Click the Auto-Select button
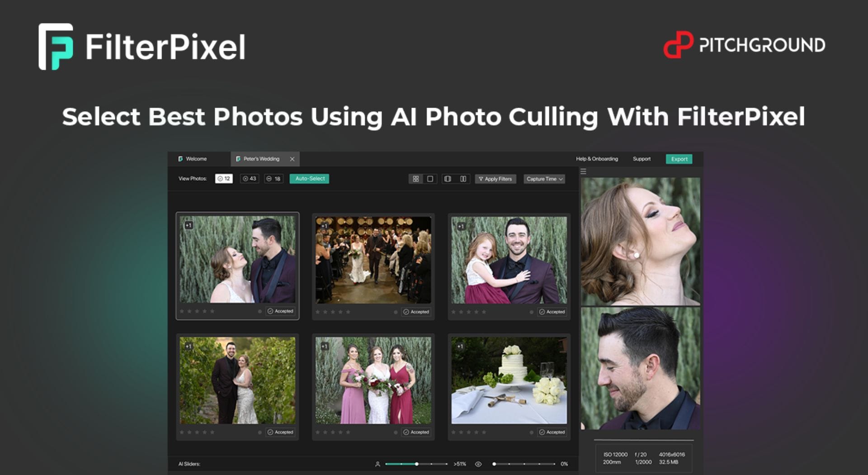Screen dimensions: 868x475 (x=310, y=179)
